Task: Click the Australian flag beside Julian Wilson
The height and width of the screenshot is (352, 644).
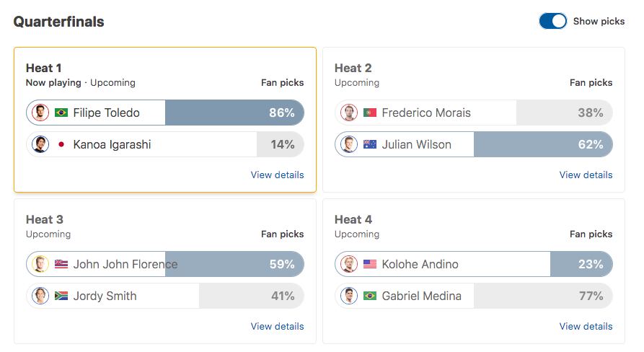Action: pyautogui.click(x=370, y=144)
